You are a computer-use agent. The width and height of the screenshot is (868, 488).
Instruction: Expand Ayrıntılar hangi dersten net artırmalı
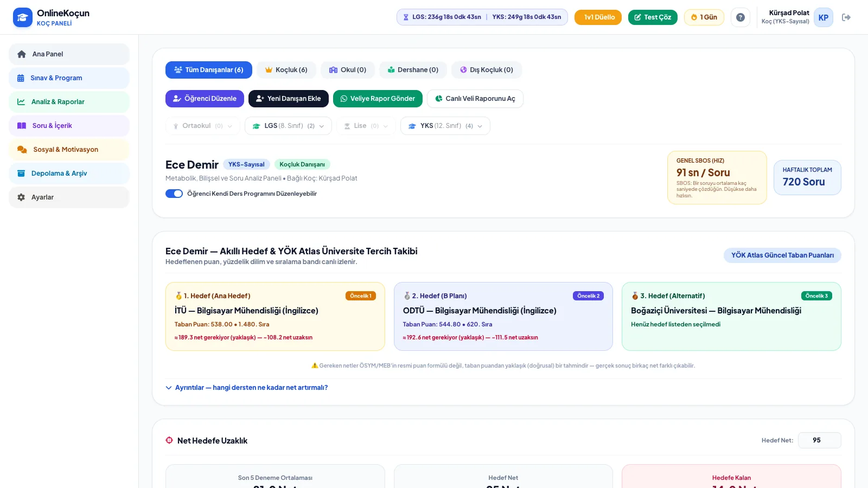[x=247, y=388]
